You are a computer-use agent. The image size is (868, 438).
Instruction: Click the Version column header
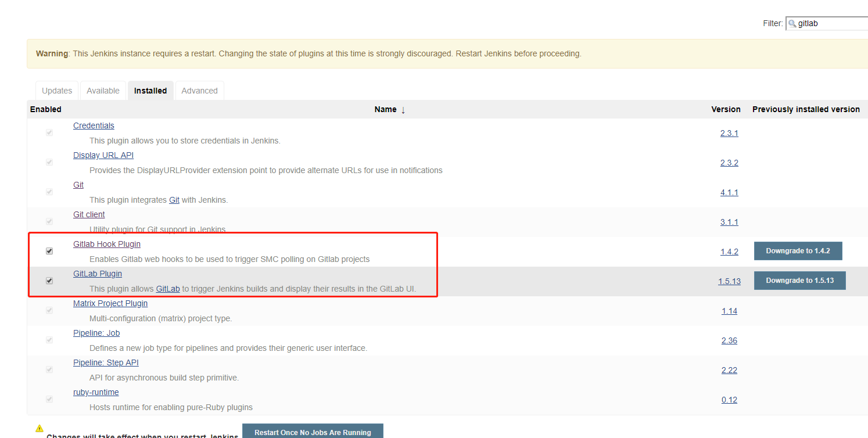pos(726,109)
